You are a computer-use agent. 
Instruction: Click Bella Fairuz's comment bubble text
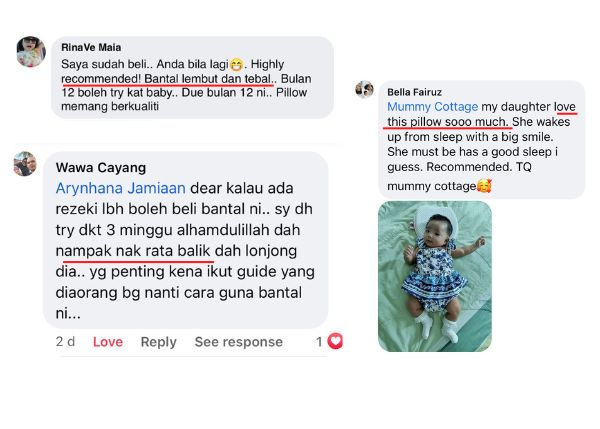pyautogui.click(x=481, y=146)
